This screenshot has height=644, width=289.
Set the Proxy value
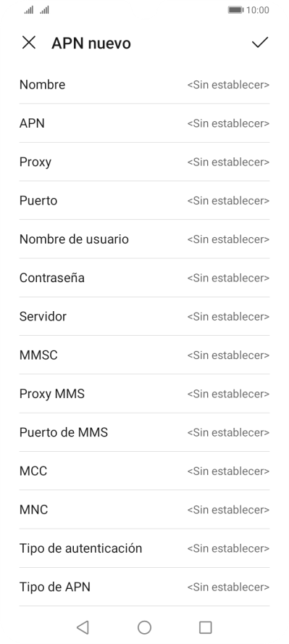[144, 162]
